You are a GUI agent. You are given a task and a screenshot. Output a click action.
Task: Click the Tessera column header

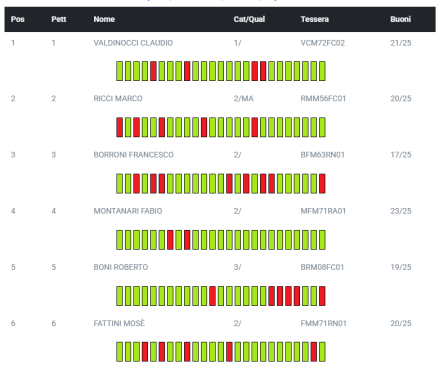tap(315, 19)
